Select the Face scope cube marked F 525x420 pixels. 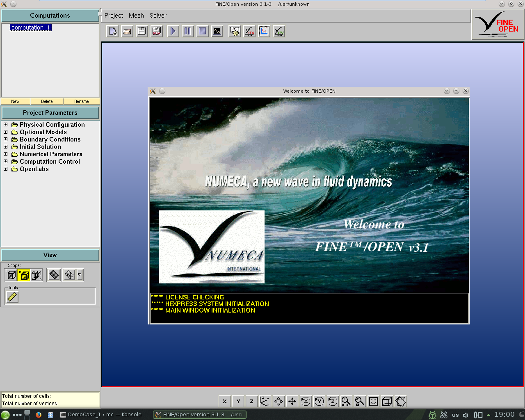[x=11, y=275]
